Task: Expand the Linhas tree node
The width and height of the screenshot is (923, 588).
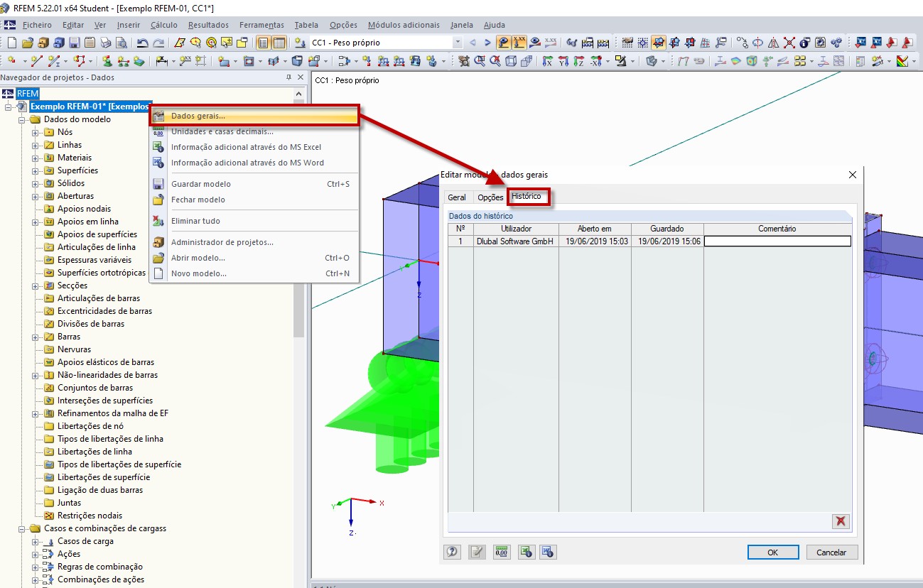Action: click(36, 145)
